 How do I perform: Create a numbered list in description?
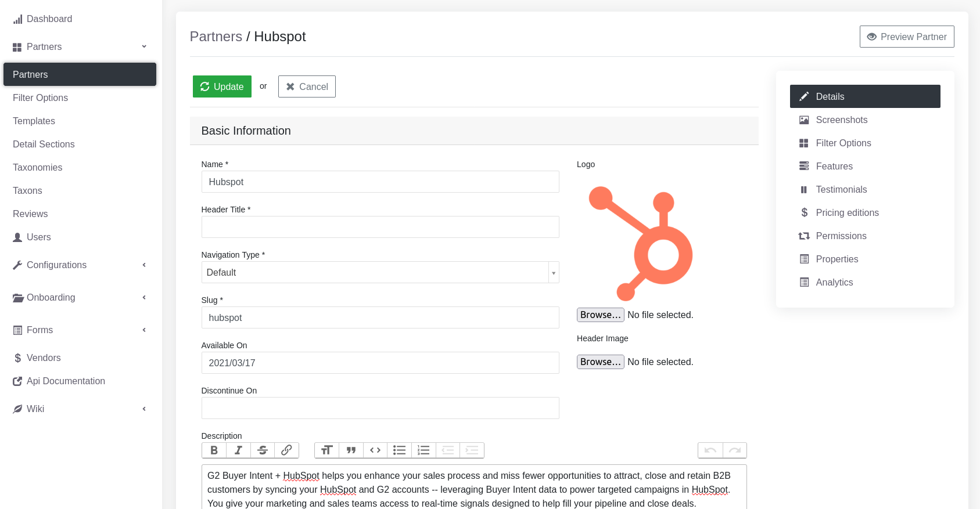(423, 450)
